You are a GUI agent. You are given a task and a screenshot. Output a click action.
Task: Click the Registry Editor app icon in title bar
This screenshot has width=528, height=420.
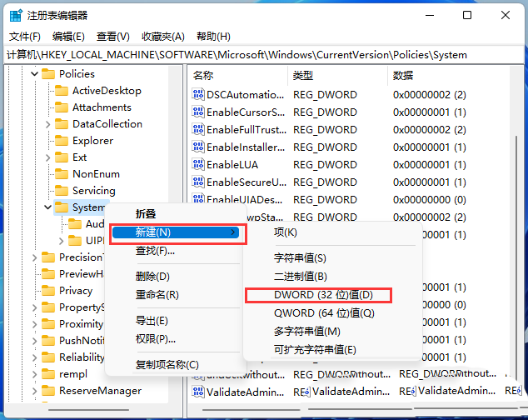pyautogui.click(x=15, y=15)
